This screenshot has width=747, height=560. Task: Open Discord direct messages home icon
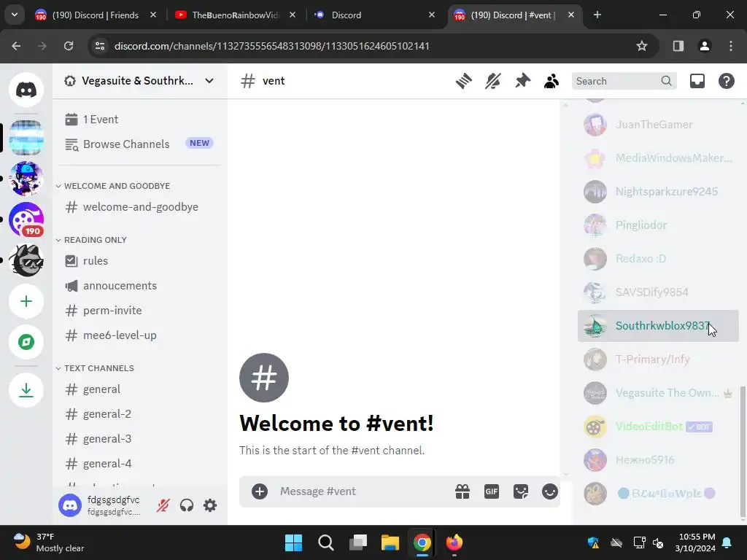pyautogui.click(x=26, y=90)
